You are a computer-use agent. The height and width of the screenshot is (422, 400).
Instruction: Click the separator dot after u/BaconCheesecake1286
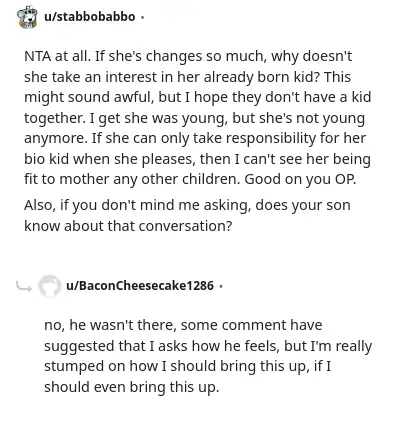pos(221,286)
